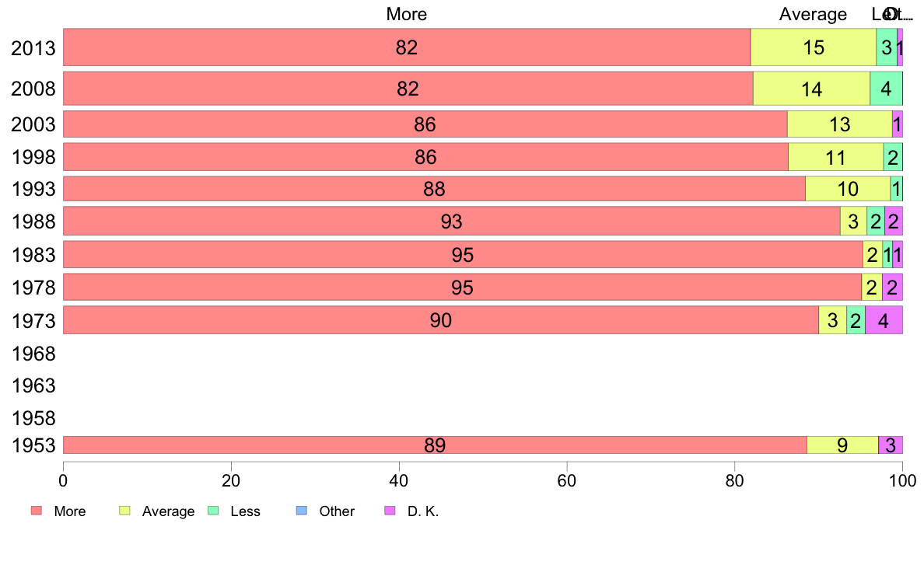Click the 1953 purple segment showing 3
Screen dimensions: 924x572
891,445
